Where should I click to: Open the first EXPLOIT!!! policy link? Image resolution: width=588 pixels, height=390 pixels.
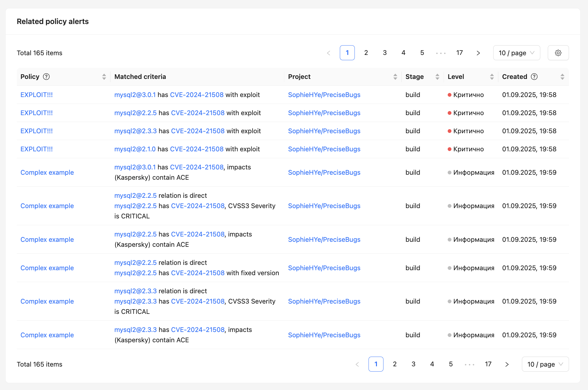click(36, 95)
